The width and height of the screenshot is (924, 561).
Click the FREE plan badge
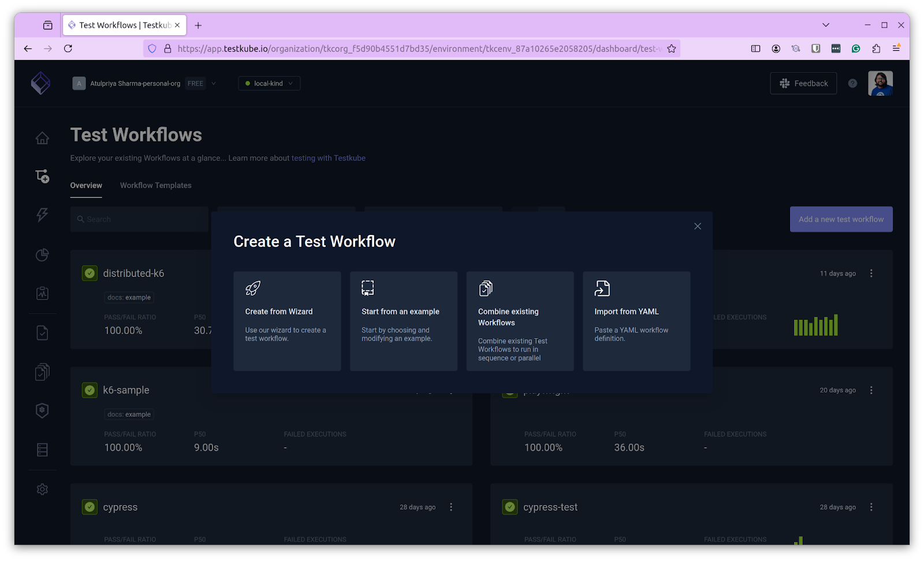195,83
